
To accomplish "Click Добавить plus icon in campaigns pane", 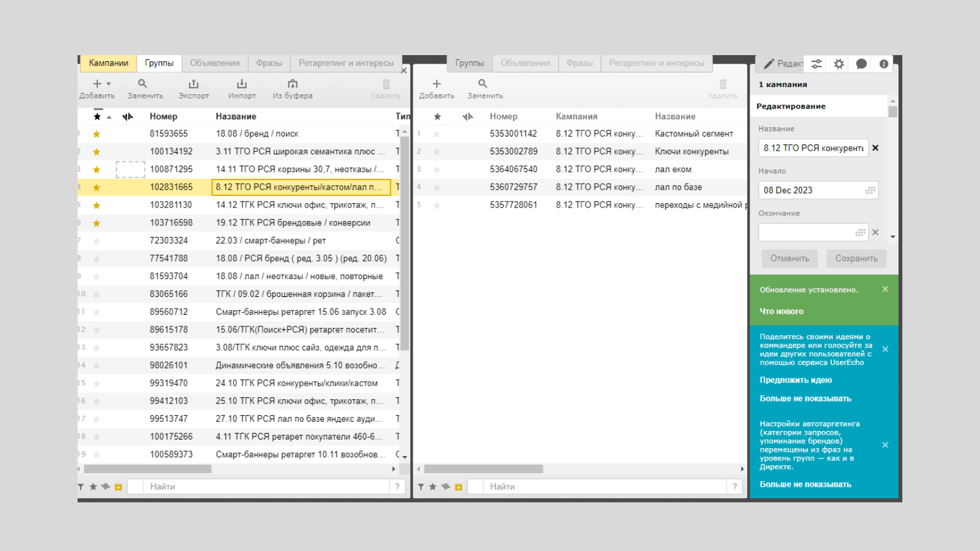I will 97,84.
